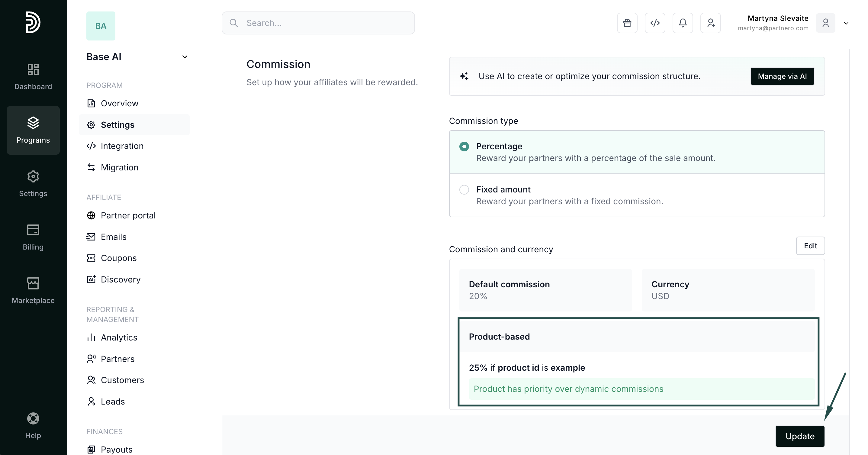Image resolution: width=868 pixels, height=455 pixels.
Task: Open Marketplace in the left sidebar
Action: coord(33,291)
